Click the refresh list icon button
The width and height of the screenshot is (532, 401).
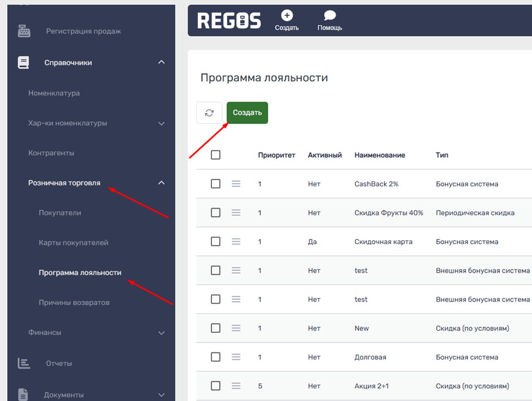[x=209, y=113]
